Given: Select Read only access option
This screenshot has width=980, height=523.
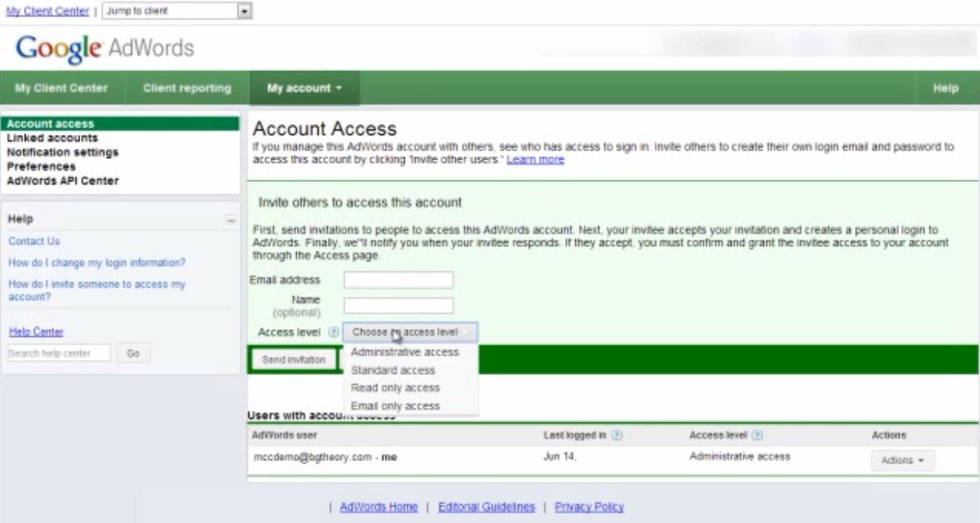Looking at the screenshot, I should pos(396,388).
